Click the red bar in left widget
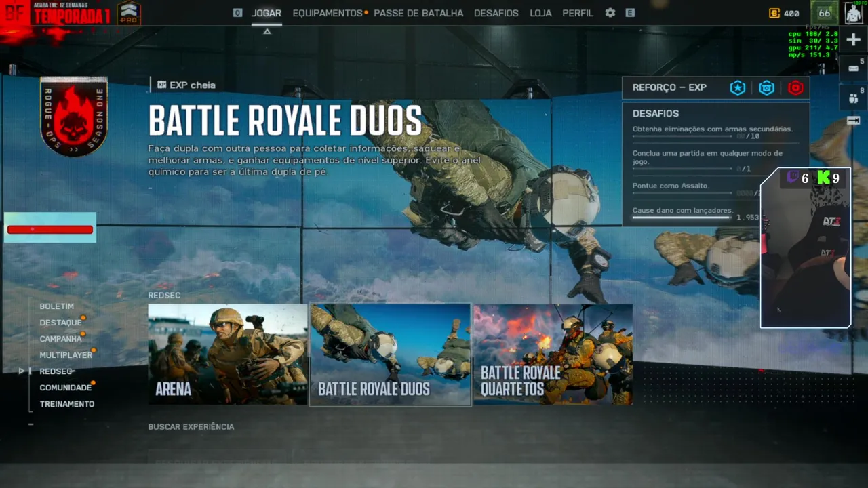 pos(50,230)
